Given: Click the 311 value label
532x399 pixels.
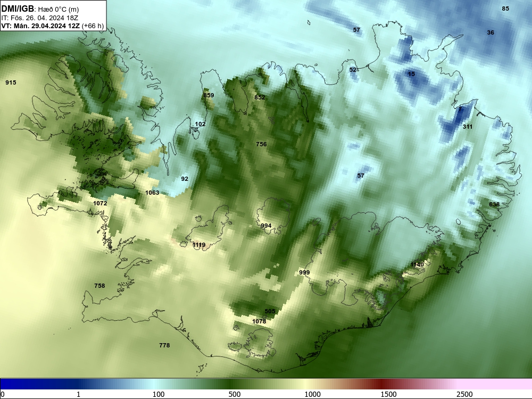Looking at the screenshot, I should (x=468, y=127).
